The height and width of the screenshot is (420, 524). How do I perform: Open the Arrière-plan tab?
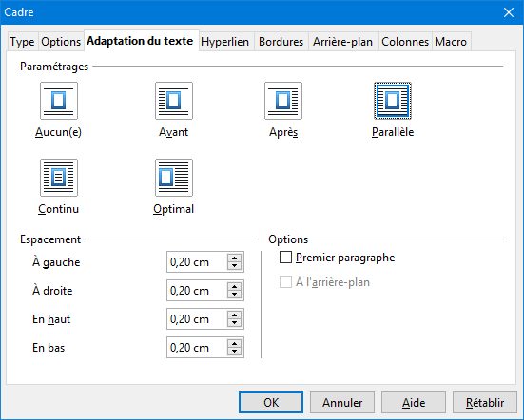[343, 42]
